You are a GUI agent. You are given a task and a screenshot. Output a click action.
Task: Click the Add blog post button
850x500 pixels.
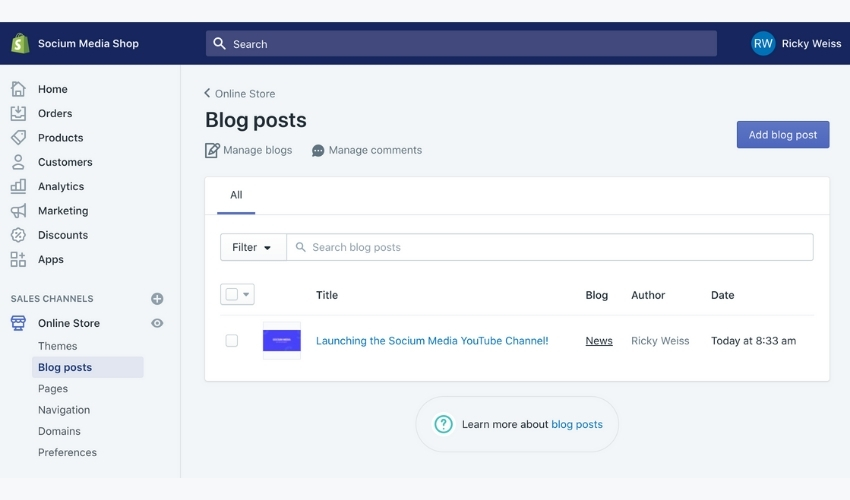783,134
